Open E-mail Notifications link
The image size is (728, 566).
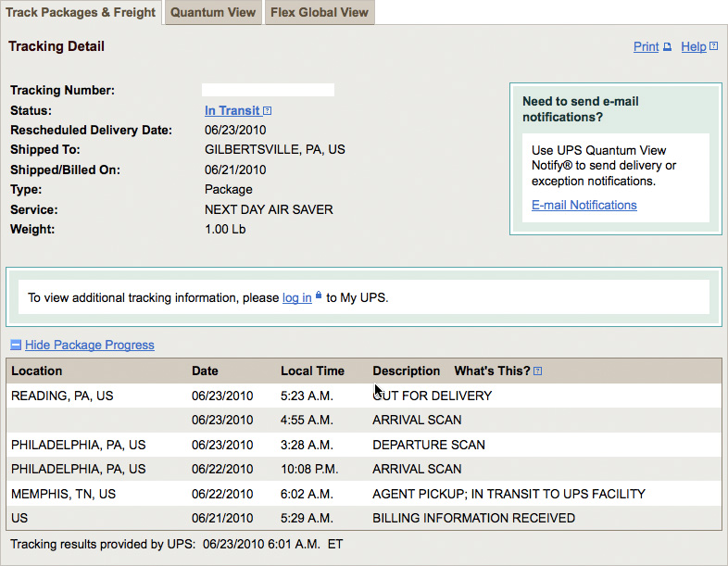[584, 206]
